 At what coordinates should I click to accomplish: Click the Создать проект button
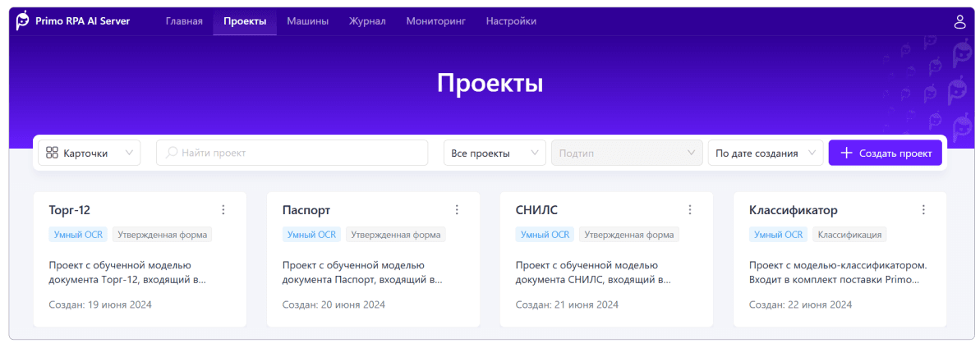pyautogui.click(x=885, y=153)
